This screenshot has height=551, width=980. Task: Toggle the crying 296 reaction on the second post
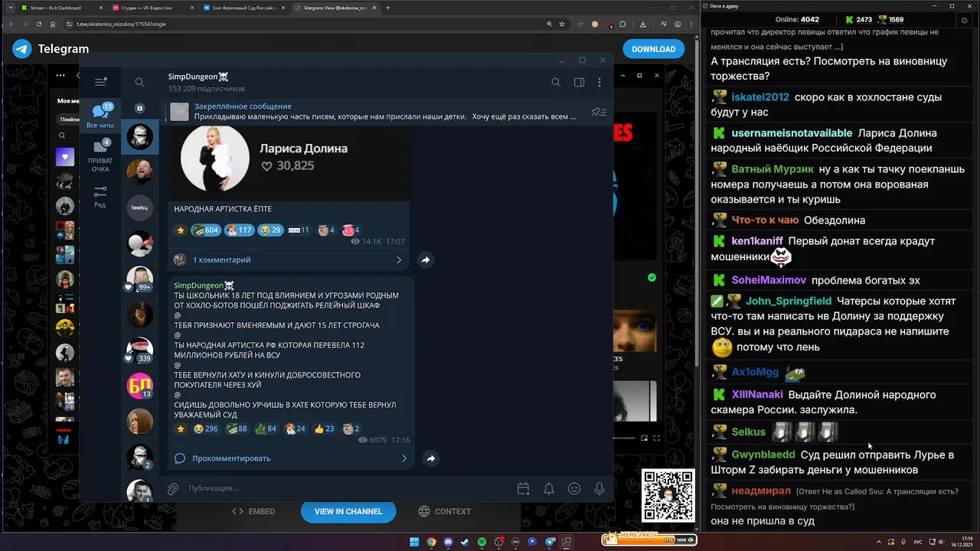click(x=206, y=429)
